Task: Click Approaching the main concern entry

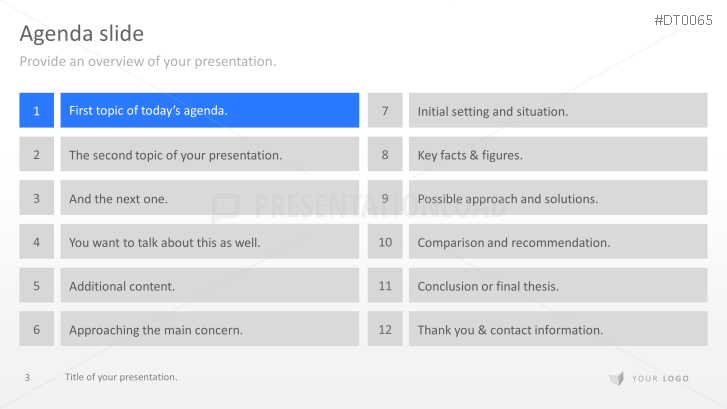Action: (209, 329)
